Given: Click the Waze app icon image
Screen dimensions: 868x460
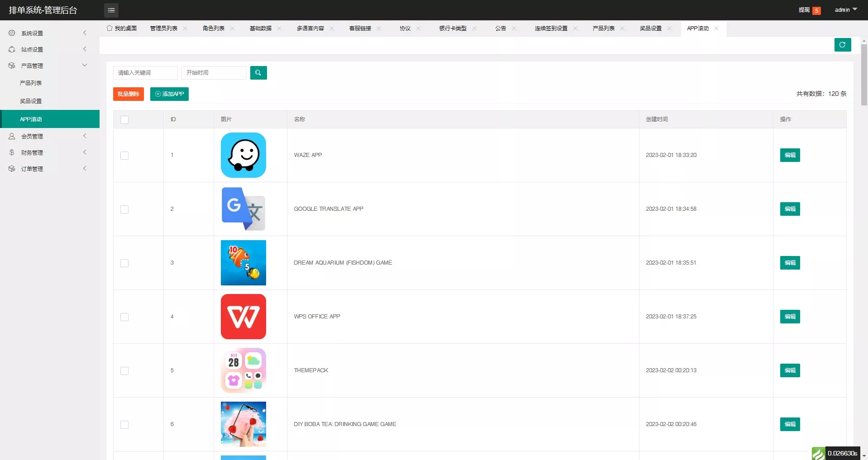Looking at the screenshot, I should (243, 155).
